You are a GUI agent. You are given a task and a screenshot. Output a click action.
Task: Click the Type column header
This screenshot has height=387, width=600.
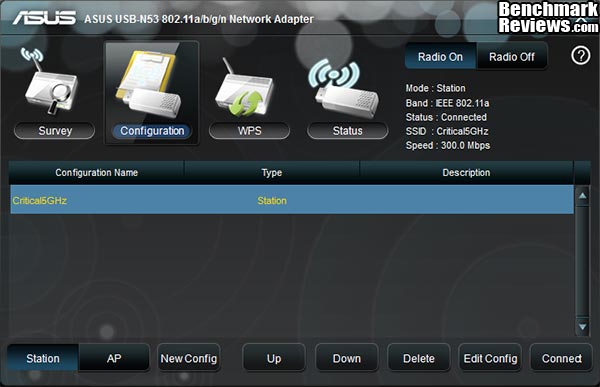(272, 173)
